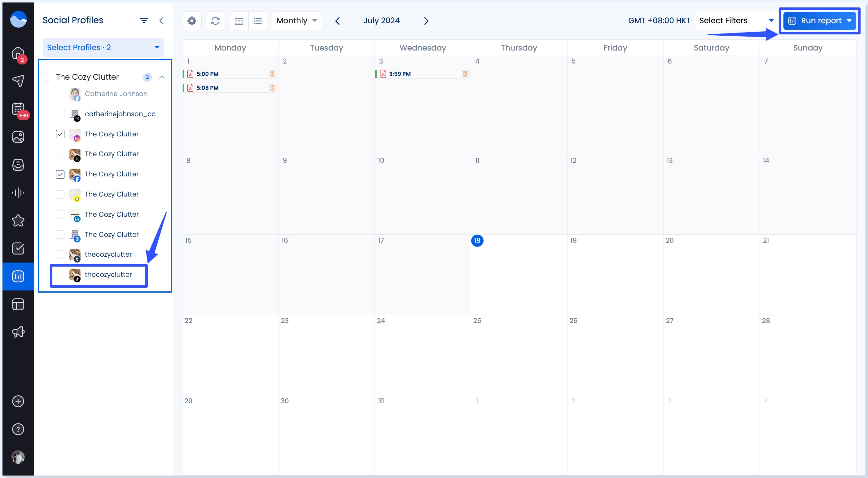Select the Publishing paper-plane icon in sidebar
This screenshot has height=478, width=868.
[18, 81]
